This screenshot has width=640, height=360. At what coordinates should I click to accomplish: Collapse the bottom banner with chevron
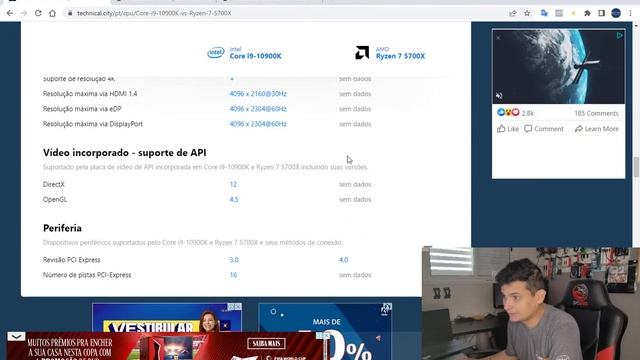[16, 336]
